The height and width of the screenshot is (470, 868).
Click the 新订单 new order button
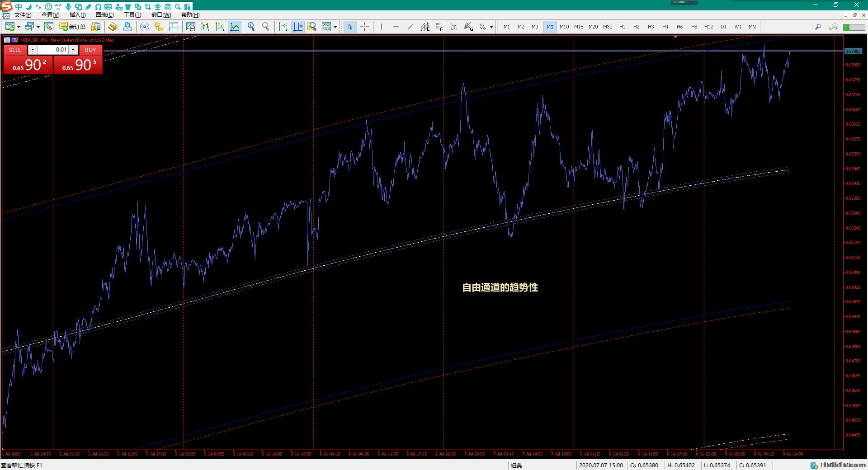(x=72, y=27)
